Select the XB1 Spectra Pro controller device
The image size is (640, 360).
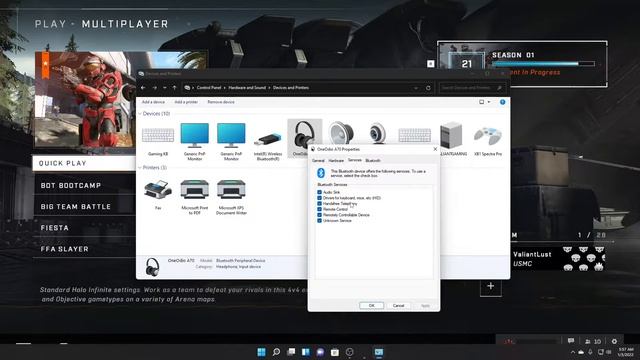coord(488,141)
